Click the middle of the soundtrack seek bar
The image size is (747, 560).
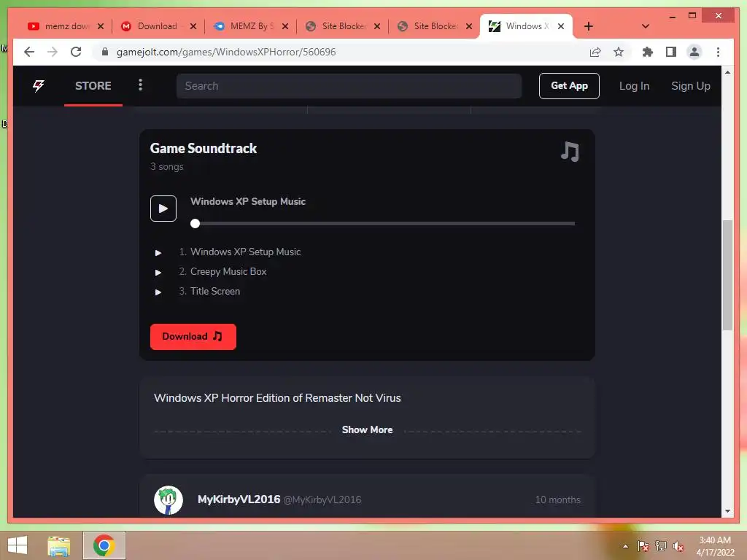pyautogui.click(x=382, y=223)
